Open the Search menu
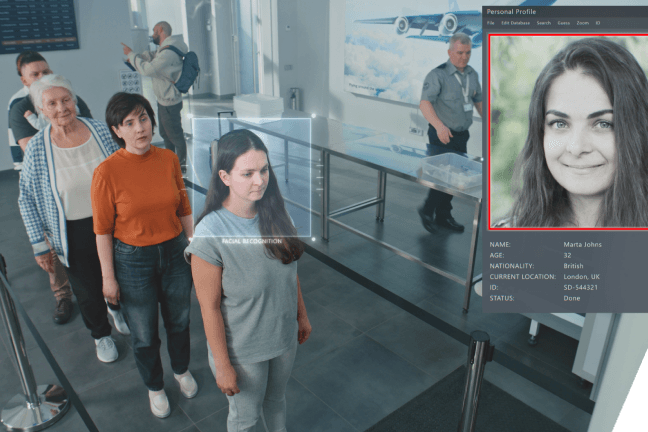The width and height of the screenshot is (648, 432). tap(543, 23)
